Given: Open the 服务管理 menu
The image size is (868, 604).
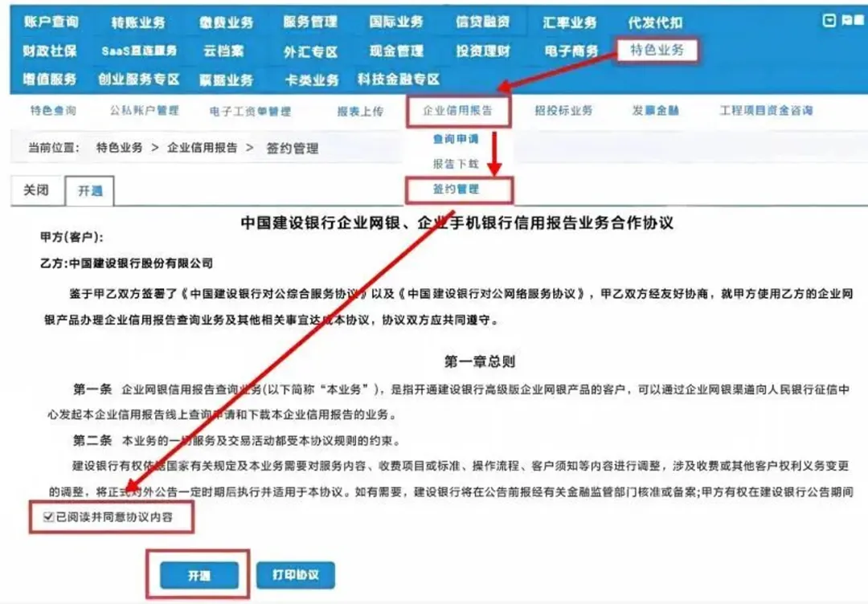Looking at the screenshot, I should click(x=310, y=22).
